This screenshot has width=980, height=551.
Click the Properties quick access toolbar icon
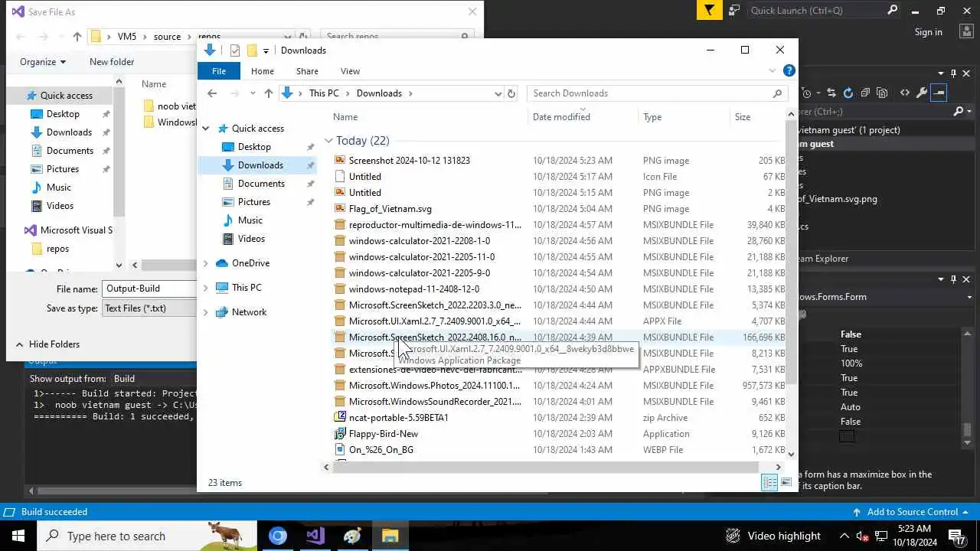click(235, 51)
